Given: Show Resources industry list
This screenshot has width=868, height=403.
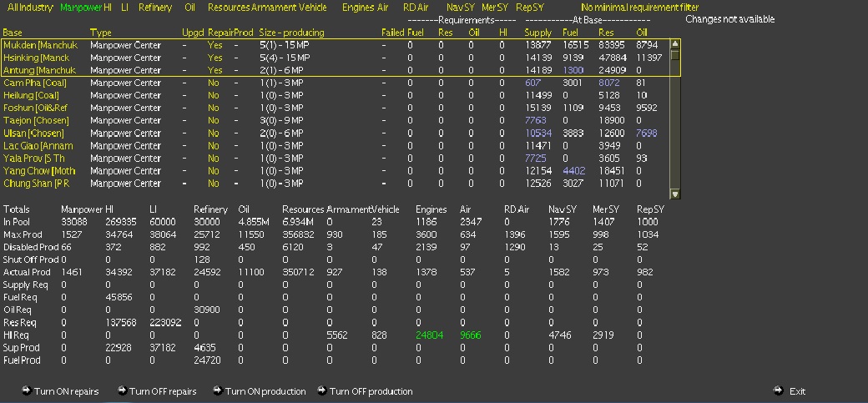Looking at the screenshot, I should coord(229,8).
